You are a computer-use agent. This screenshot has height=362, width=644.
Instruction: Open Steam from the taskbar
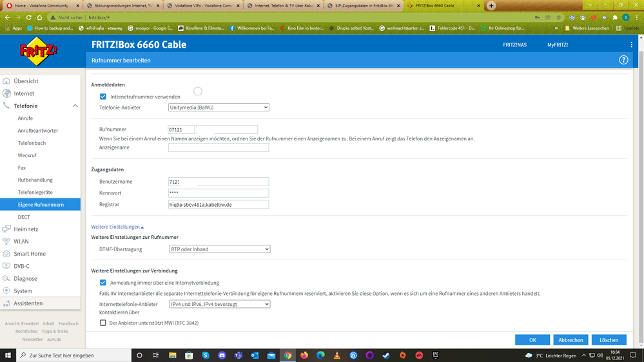[386, 356]
